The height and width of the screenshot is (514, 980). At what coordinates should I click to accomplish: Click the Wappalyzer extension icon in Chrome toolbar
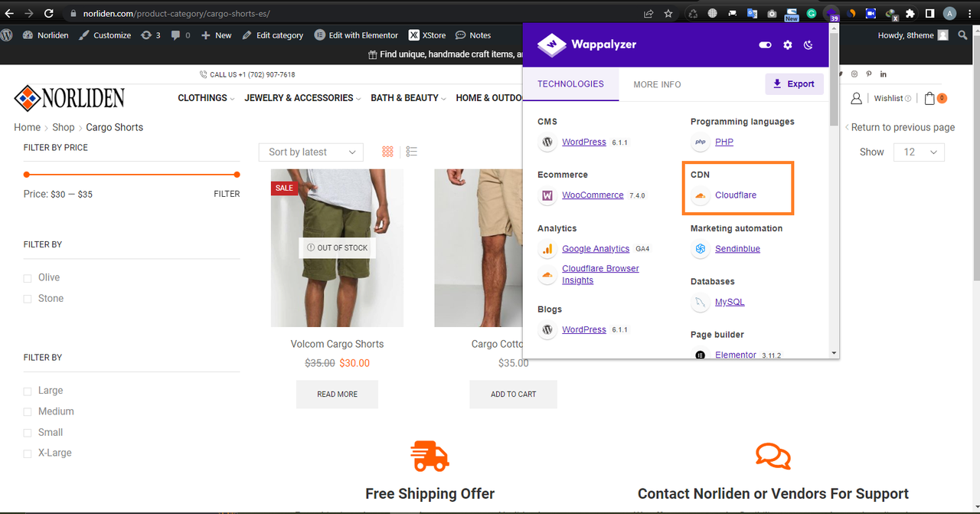(x=831, y=14)
